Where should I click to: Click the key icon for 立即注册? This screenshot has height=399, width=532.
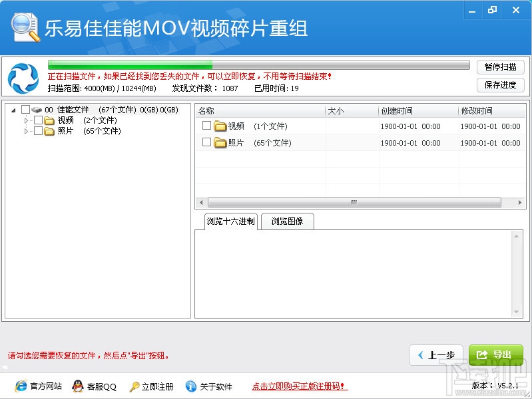point(134,386)
